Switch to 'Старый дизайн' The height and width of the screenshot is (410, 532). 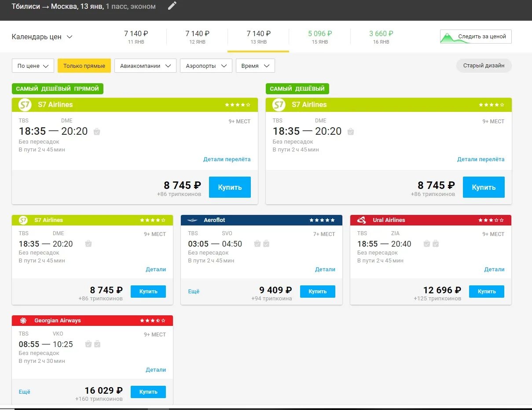click(x=484, y=66)
